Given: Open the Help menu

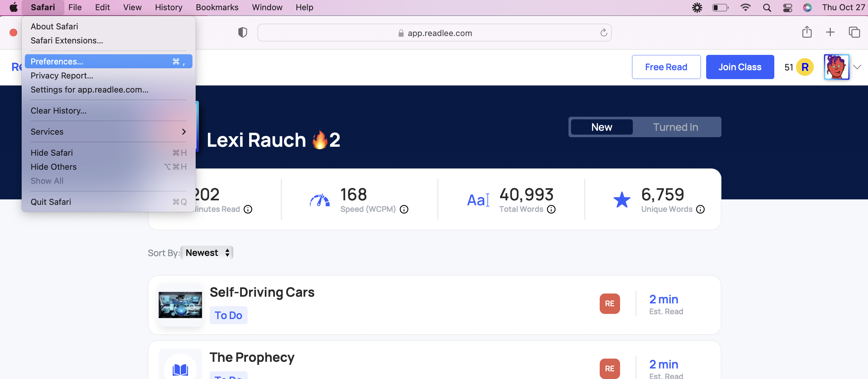Looking at the screenshot, I should [x=304, y=7].
